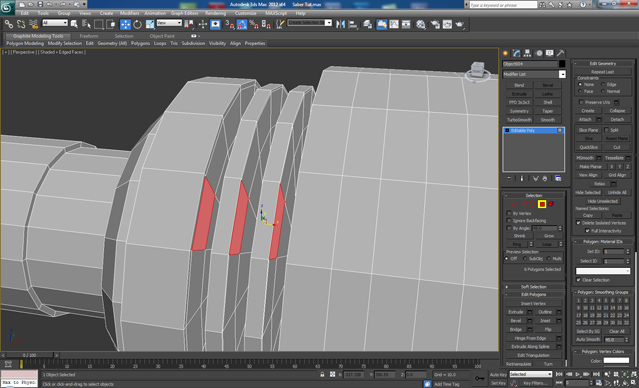
Task: Open the Create command panel tab
Action: pyautogui.click(x=506, y=53)
